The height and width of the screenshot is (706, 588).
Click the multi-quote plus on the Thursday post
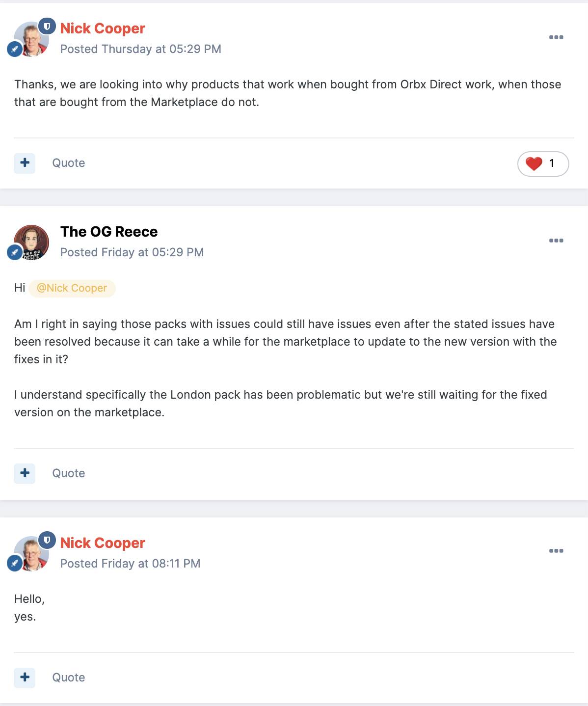tap(25, 163)
